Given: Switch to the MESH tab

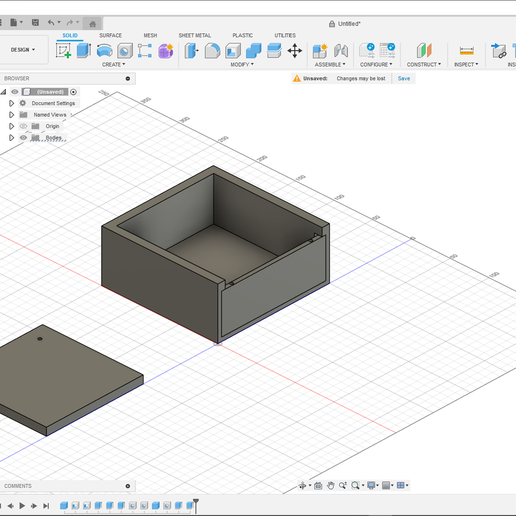Looking at the screenshot, I should click(150, 35).
